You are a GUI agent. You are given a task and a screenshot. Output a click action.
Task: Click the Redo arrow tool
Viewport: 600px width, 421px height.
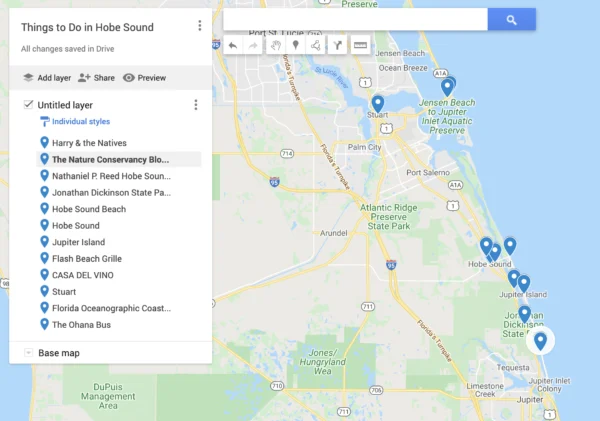(x=253, y=46)
